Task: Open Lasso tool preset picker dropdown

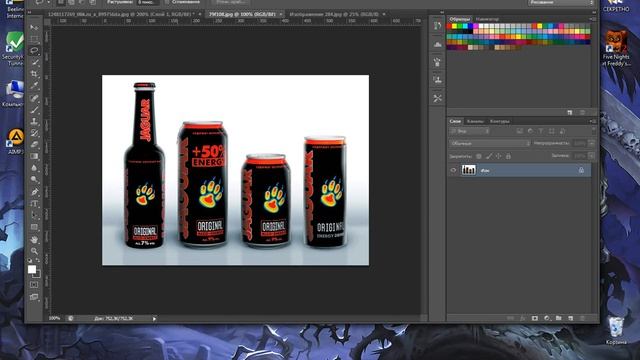Action: (42, 2)
